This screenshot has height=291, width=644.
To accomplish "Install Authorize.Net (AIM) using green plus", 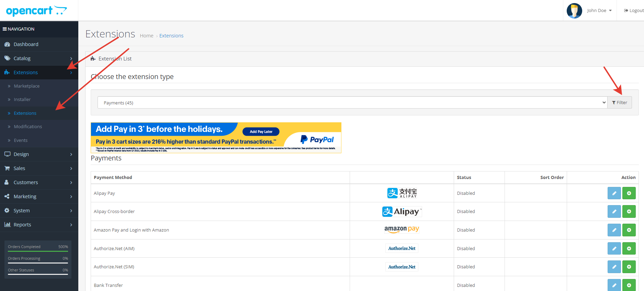I will point(629,248).
